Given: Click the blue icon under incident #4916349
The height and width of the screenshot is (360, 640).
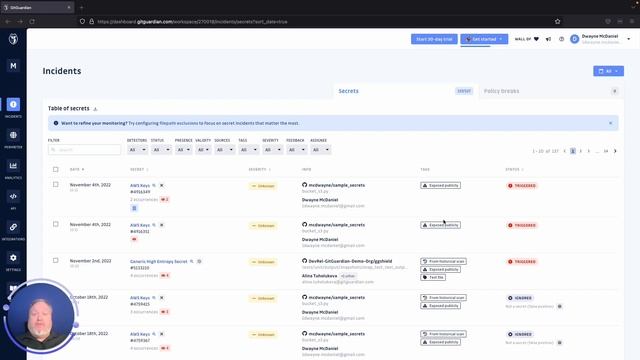Looking at the screenshot, I should click(134, 208).
